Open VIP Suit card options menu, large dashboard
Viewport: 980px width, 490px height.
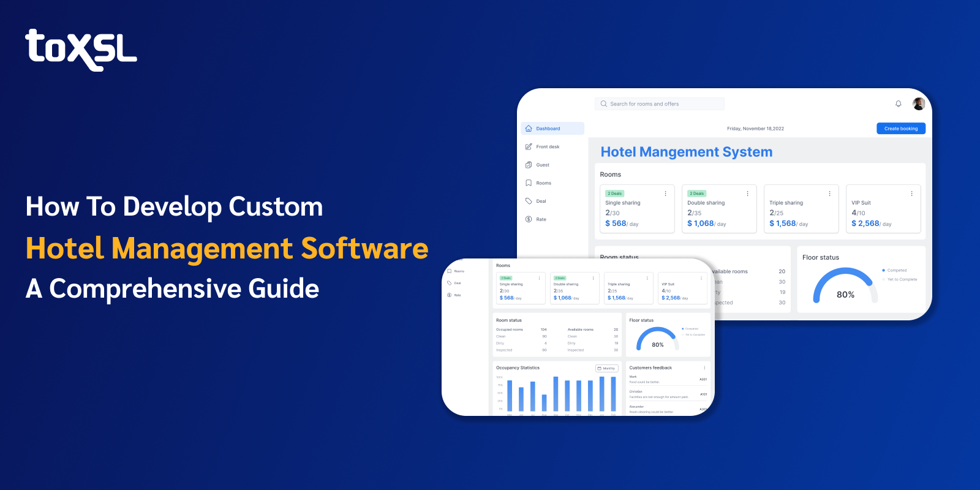click(x=911, y=194)
